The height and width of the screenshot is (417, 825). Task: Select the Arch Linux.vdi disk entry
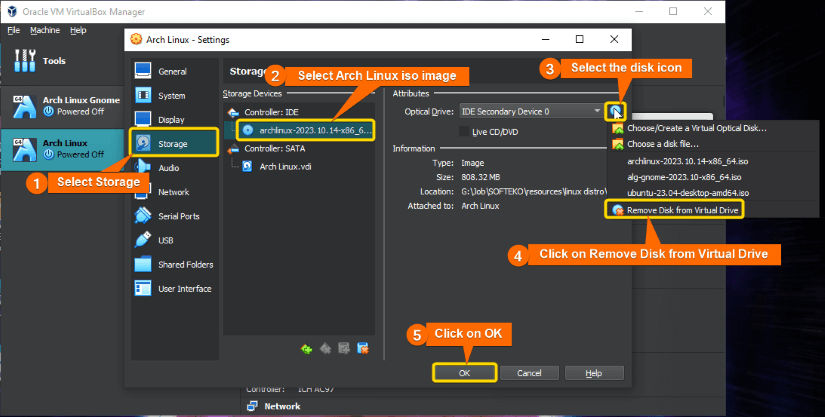pyautogui.click(x=285, y=166)
